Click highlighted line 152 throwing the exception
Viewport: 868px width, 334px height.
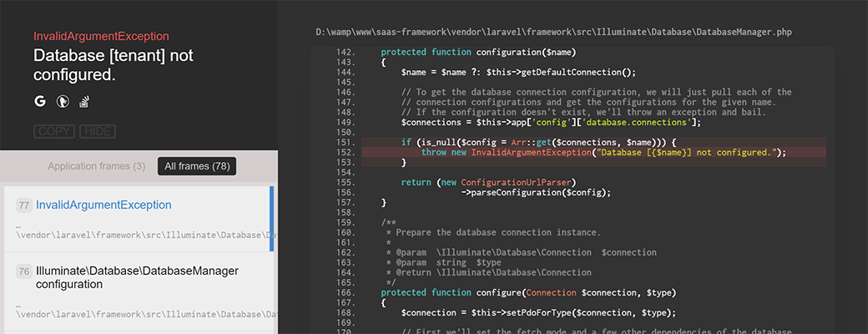[x=603, y=152]
